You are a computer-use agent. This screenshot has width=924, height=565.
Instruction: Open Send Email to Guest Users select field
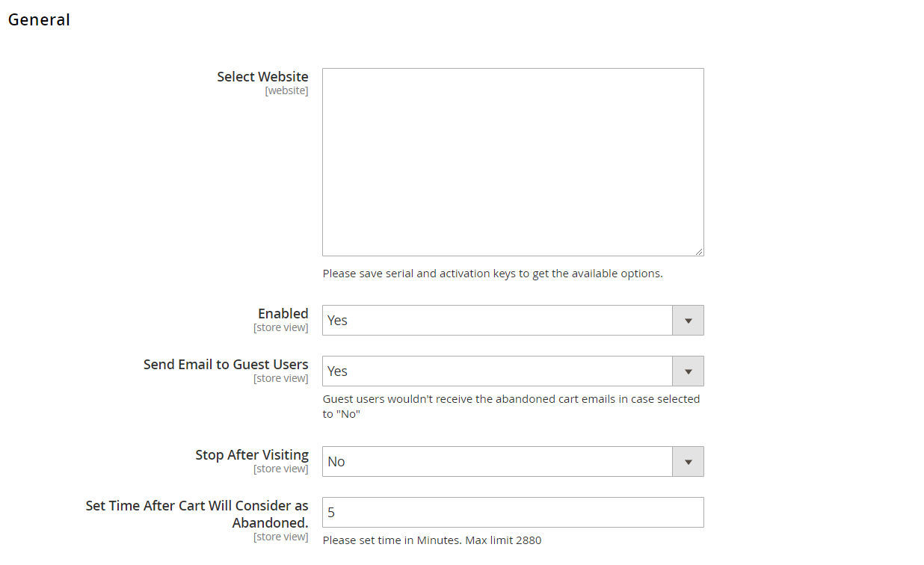[x=497, y=371]
